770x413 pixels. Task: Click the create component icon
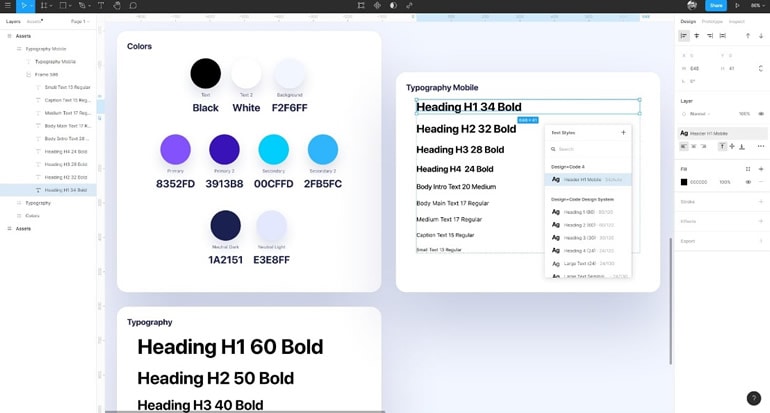[377, 6]
